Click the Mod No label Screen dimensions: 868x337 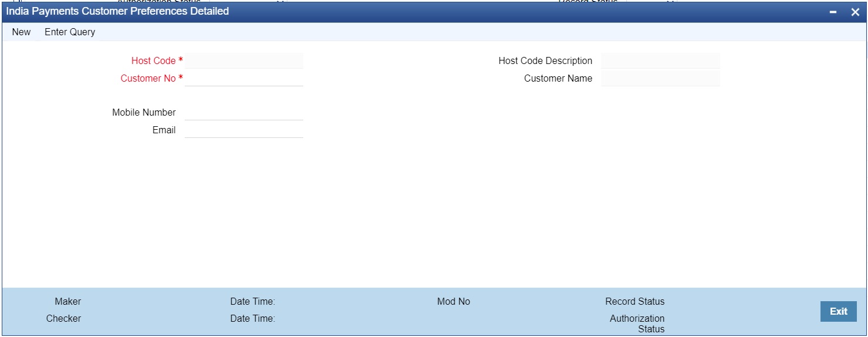coord(453,301)
